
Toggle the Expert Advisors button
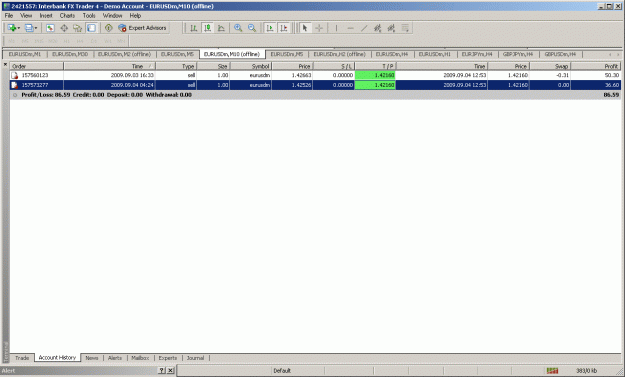point(142,28)
